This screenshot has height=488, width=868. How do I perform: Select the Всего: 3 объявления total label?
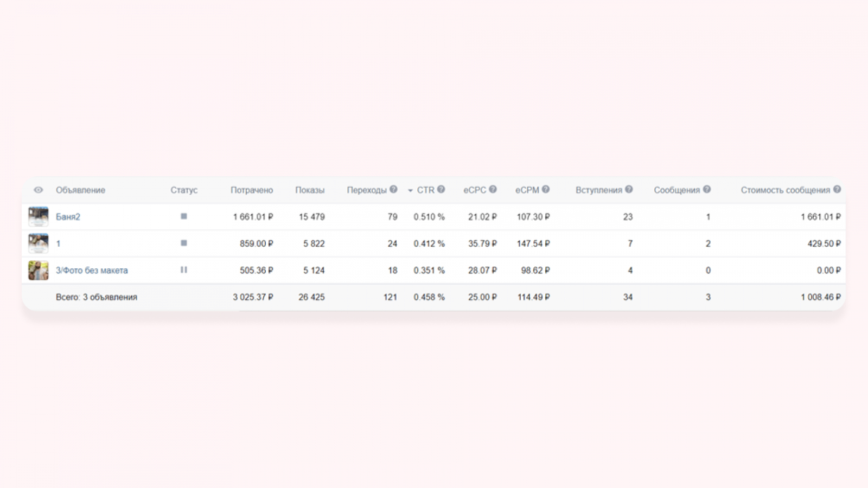coord(97,297)
